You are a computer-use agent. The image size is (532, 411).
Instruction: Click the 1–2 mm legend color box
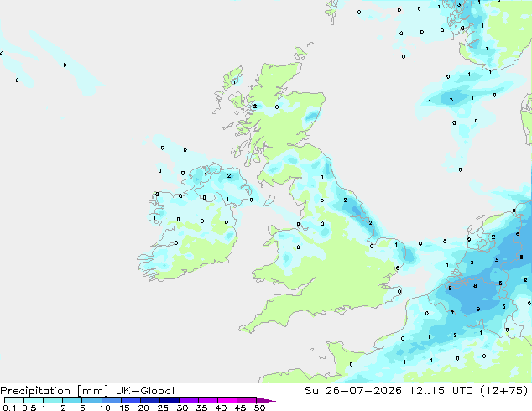53,400
